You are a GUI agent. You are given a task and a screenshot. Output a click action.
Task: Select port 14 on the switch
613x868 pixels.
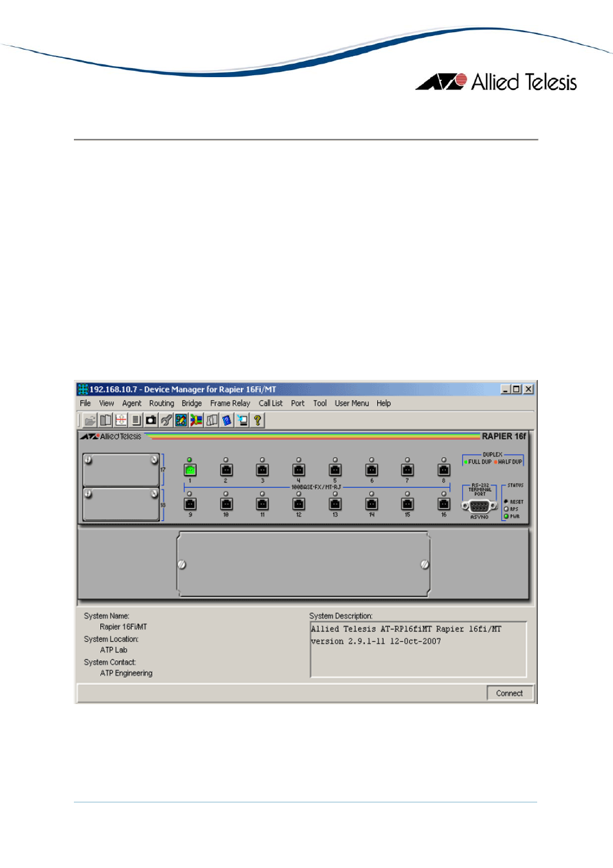(x=371, y=504)
